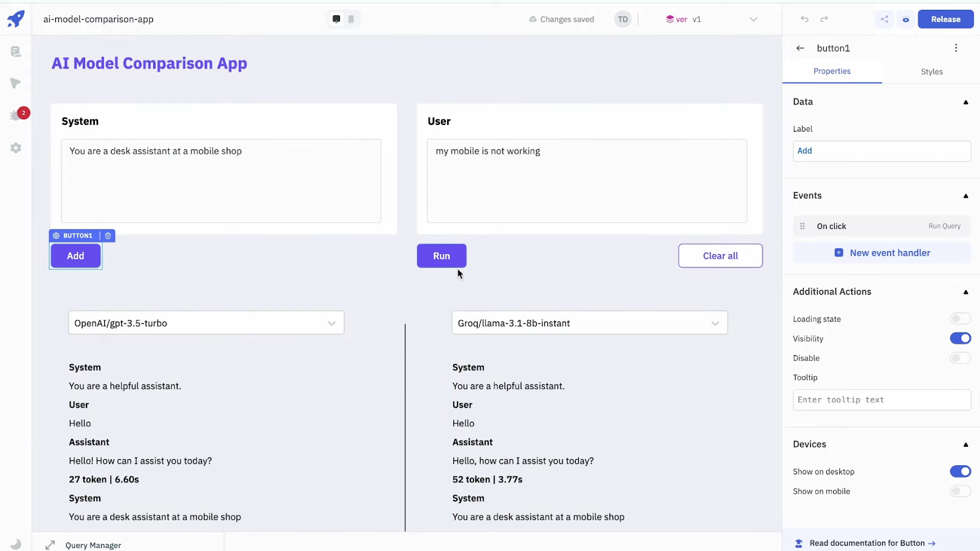
Task: Collapse the Events section
Action: click(x=966, y=196)
